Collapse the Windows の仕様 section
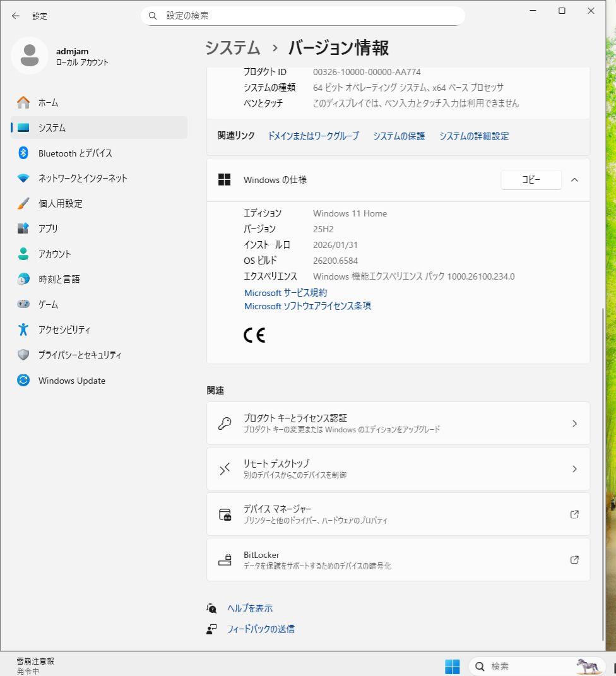 pyautogui.click(x=574, y=180)
